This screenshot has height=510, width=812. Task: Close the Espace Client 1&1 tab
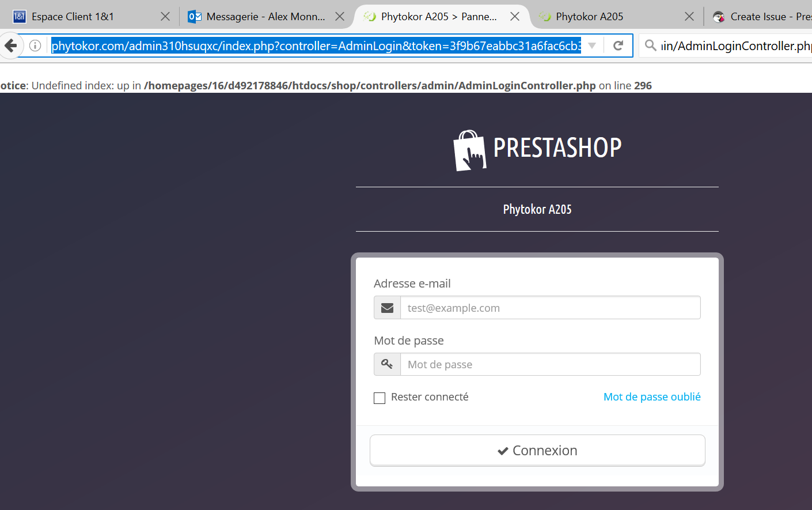165,17
